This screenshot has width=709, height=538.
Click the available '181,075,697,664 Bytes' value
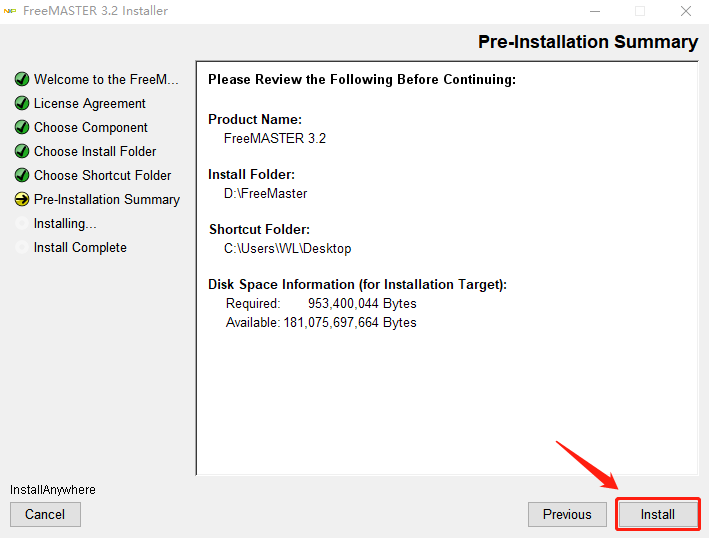[x=350, y=322]
